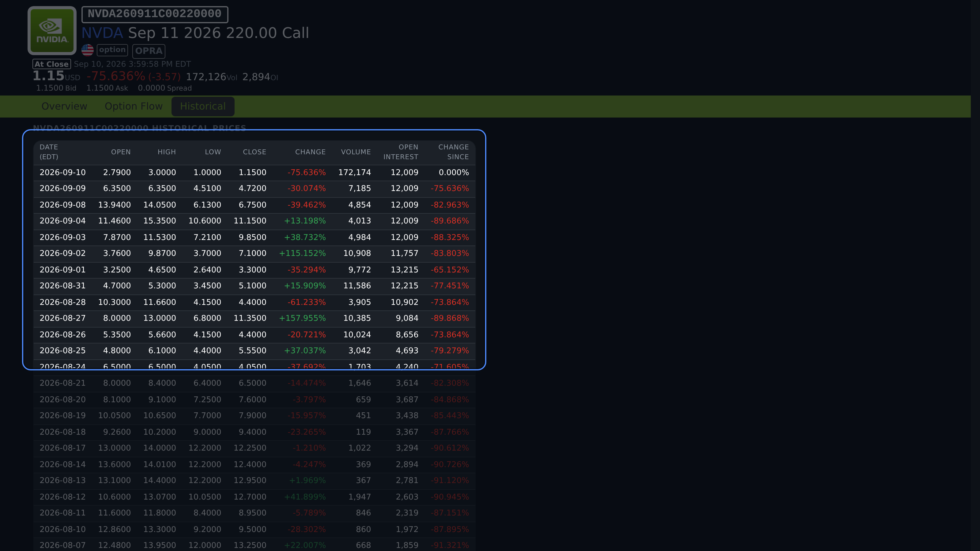
Task: Click the -39.462% change value
Action: click(x=307, y=205)
